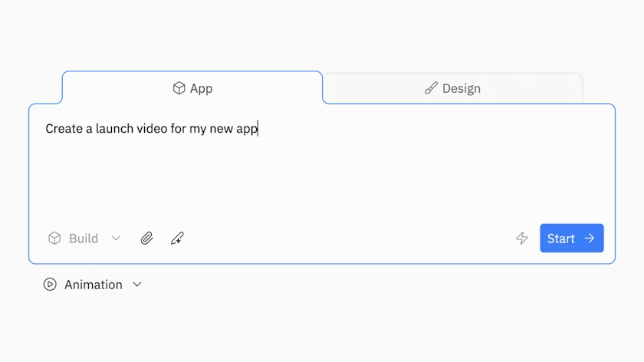Click the word "launch" in the prompt
Viewport: 644px width, 362px height.
click(113, 129)
